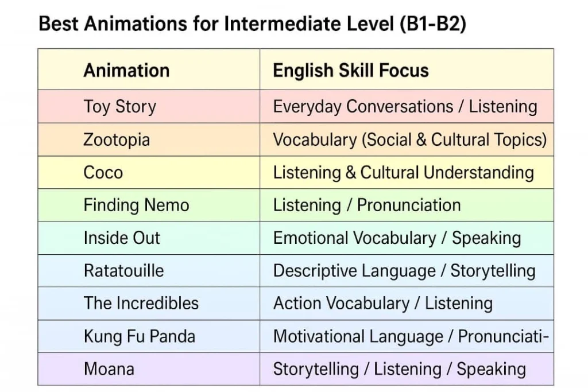Click the English Skill Focus header
The width and height of the screenshot is (588, 392).
click(x=407, y=69)
